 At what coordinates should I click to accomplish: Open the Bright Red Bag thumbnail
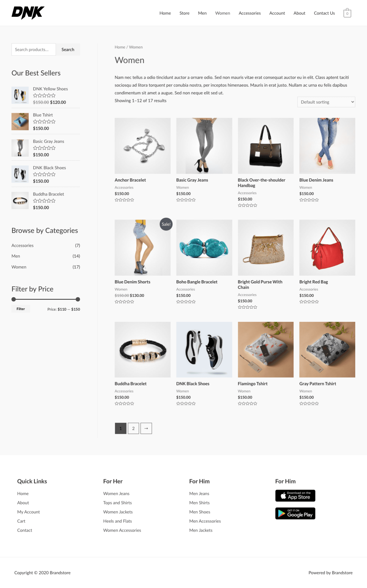(x=327, y=247)
